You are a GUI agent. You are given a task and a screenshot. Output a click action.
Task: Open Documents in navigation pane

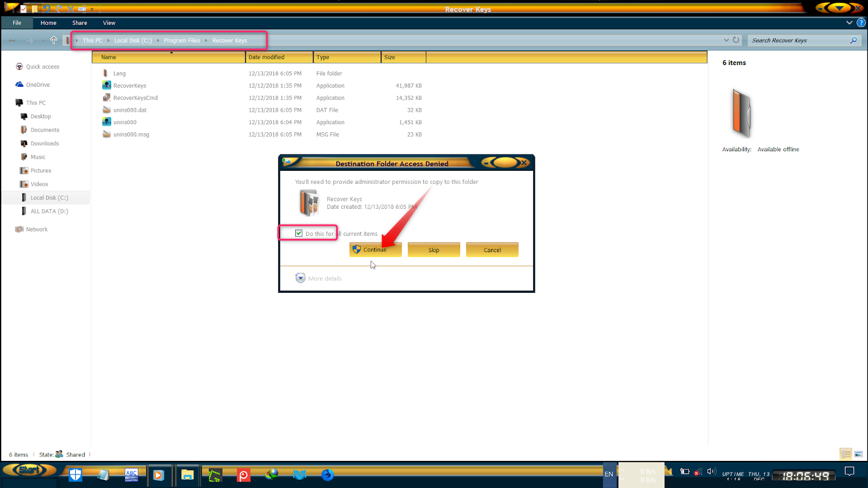[x=44, y=130]
